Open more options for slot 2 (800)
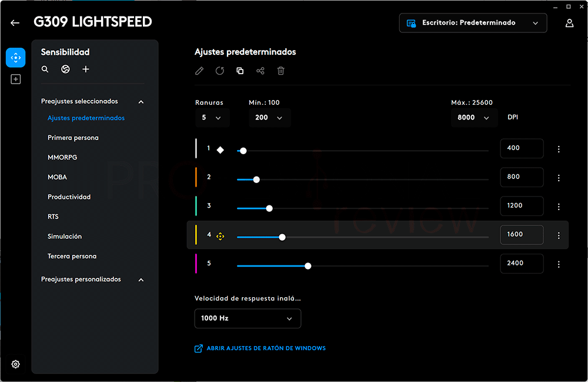 (x=559, y=178)
